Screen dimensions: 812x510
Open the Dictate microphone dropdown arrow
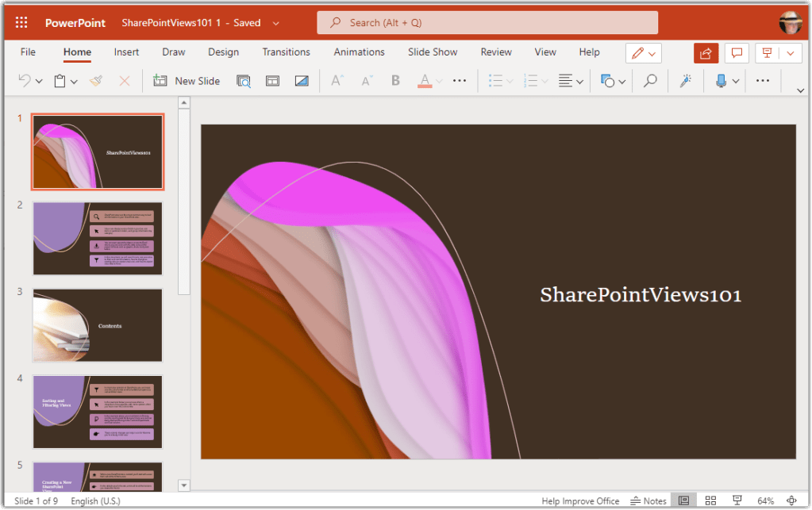click(x=736, y=81)
